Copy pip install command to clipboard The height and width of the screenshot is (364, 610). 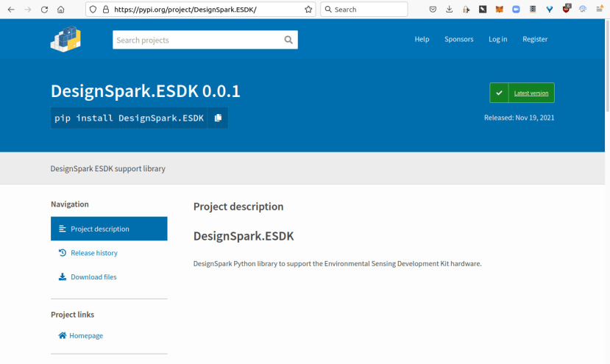pos(218,118)
